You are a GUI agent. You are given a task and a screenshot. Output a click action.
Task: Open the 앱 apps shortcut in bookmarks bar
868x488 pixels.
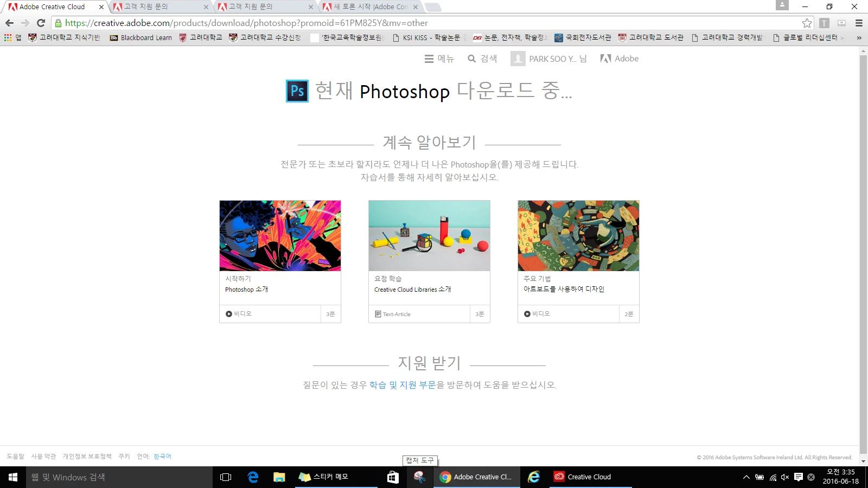[12, 38]
